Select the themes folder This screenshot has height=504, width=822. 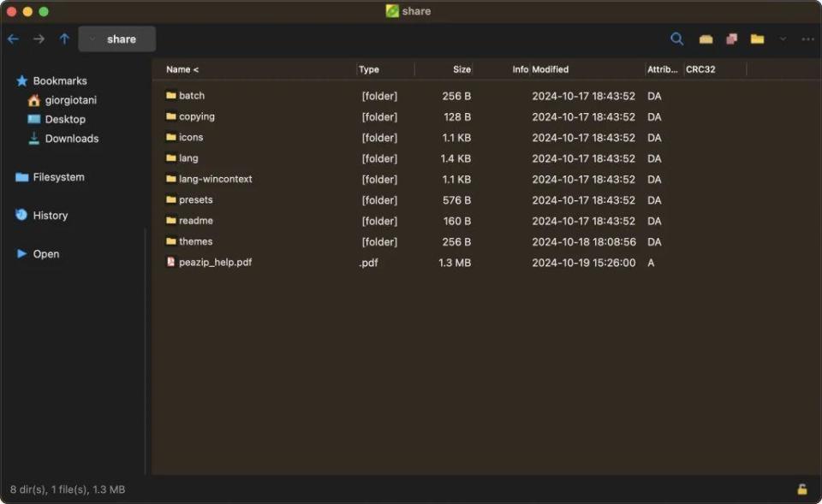(x=195, y=241)
